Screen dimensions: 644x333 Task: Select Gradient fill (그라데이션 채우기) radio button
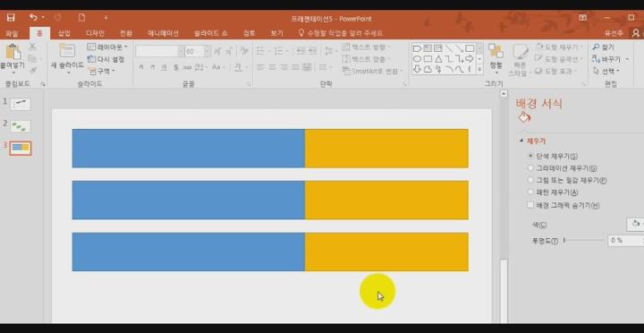point(530,168)
